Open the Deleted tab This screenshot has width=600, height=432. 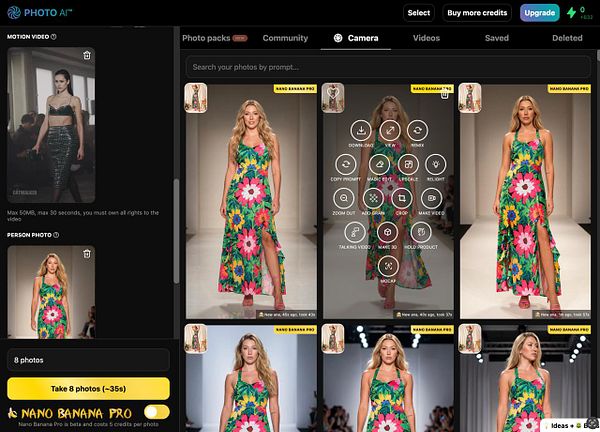coord(567,38)
